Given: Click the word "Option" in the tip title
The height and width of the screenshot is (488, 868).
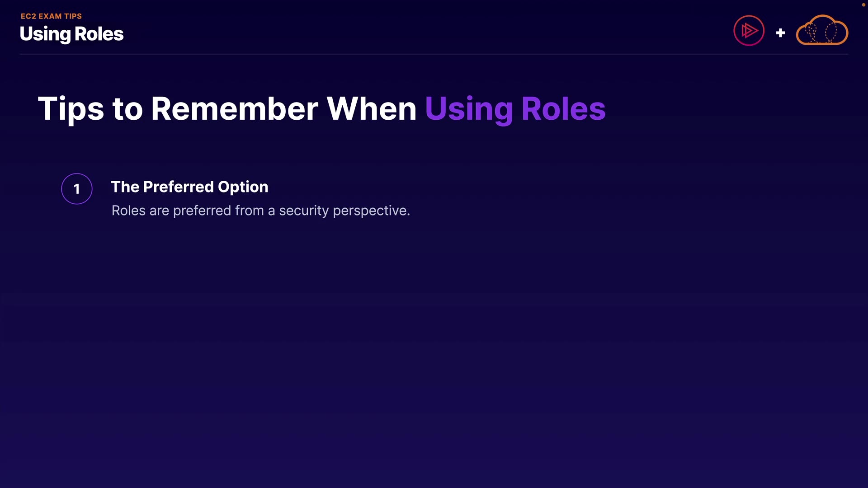Looking at the screenshot, I should [x=243, y=187].
